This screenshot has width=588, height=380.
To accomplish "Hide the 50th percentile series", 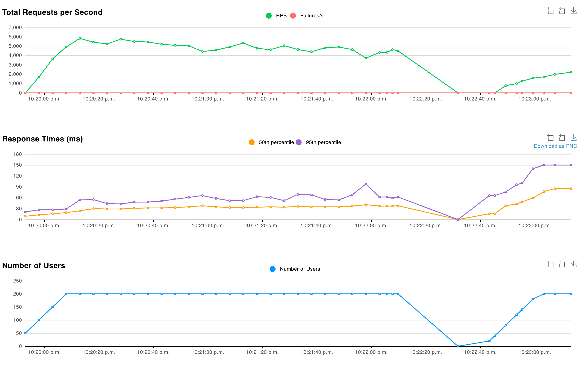I will 271,142.
